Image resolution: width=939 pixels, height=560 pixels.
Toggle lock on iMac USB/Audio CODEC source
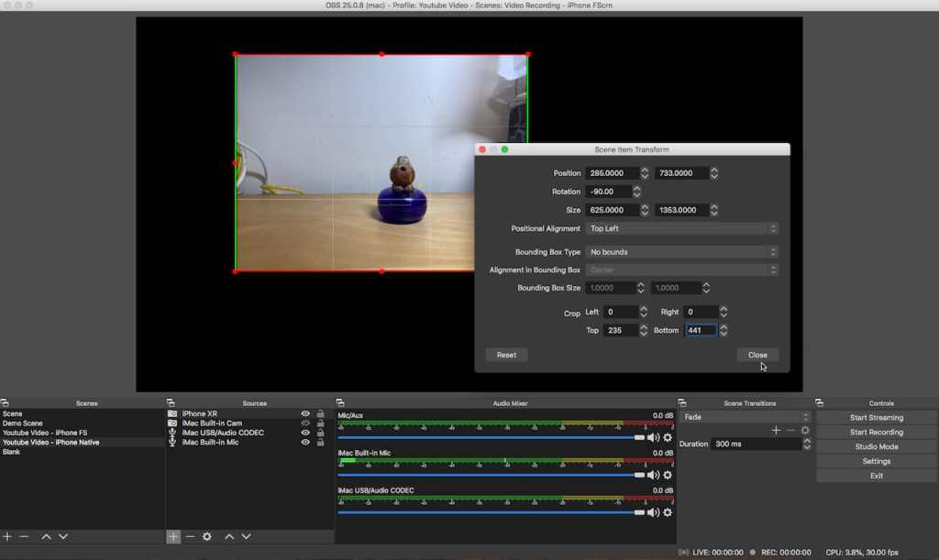pos(320,433)
